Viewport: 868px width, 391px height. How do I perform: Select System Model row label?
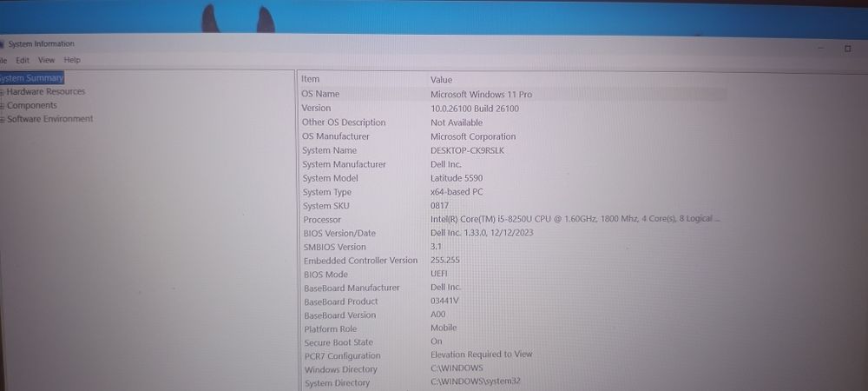(x=330, y=178)
